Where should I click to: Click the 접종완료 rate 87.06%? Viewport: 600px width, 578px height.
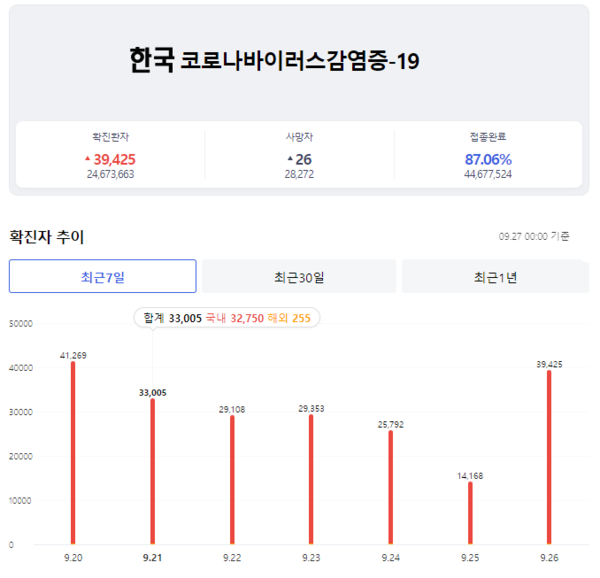488,160
